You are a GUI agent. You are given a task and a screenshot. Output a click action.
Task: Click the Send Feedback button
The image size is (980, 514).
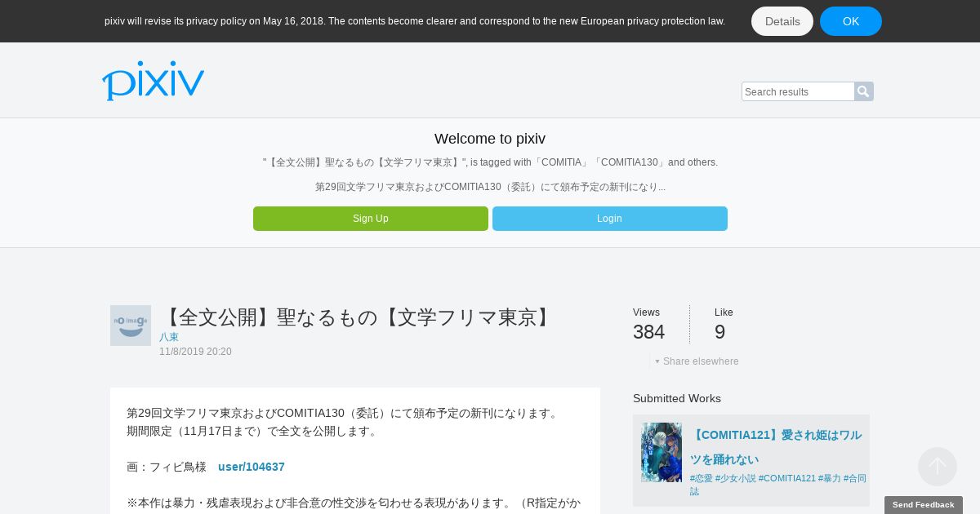[924, 505]
